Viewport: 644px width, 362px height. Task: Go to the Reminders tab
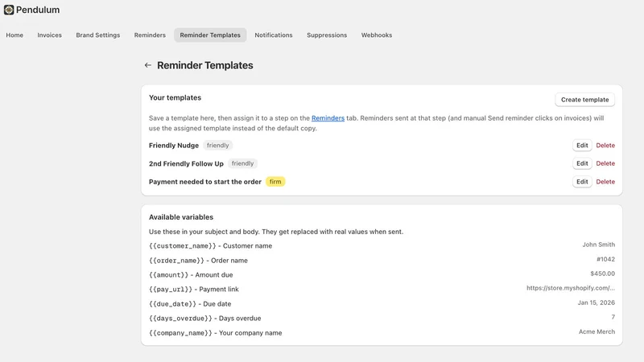click(150, 35)
